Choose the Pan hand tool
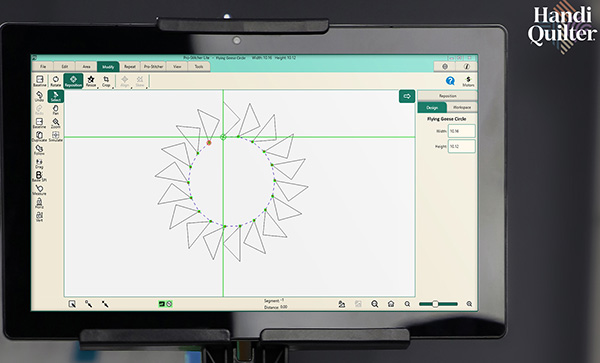Screen dimensions: 600x363 [56, 110]
